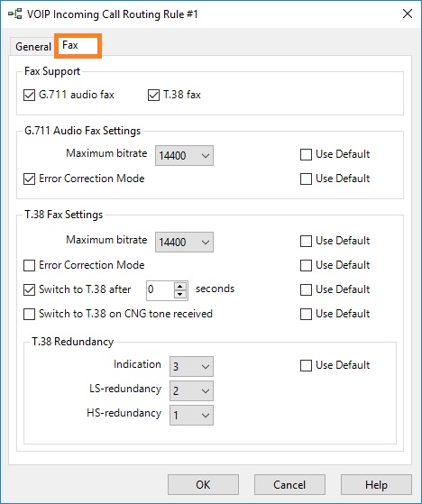422x504 pixels.
Task: Increment the Switch to T.38 seconds spinner
Action: click(180, 287)
